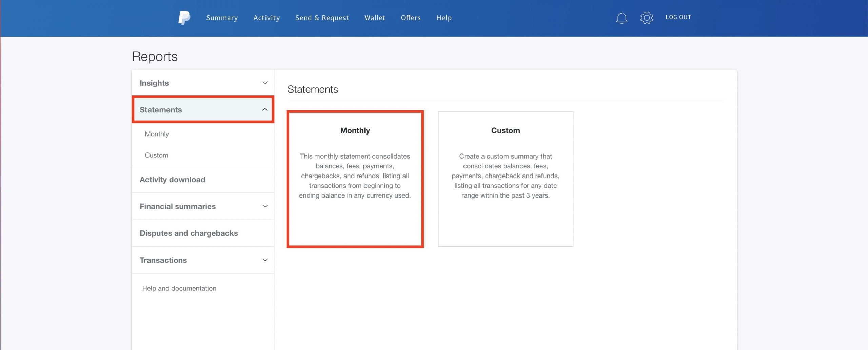
Task: Select Monthly in the sidebar submenu
Action: [157, 134]
